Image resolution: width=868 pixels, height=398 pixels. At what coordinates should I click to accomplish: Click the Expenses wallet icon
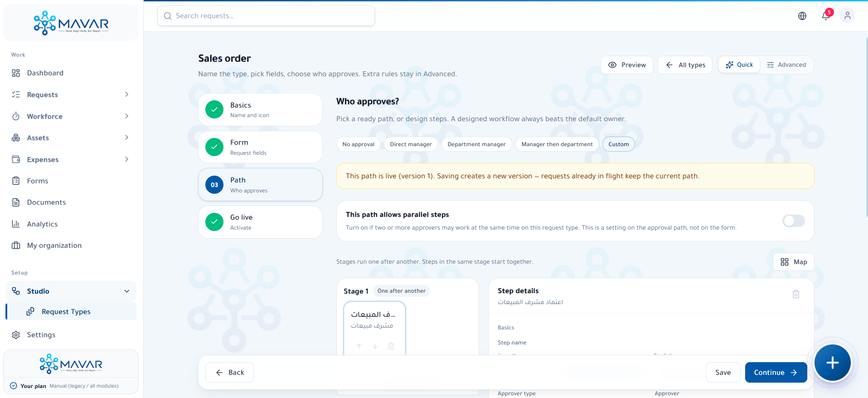click(x=16, y=159)
